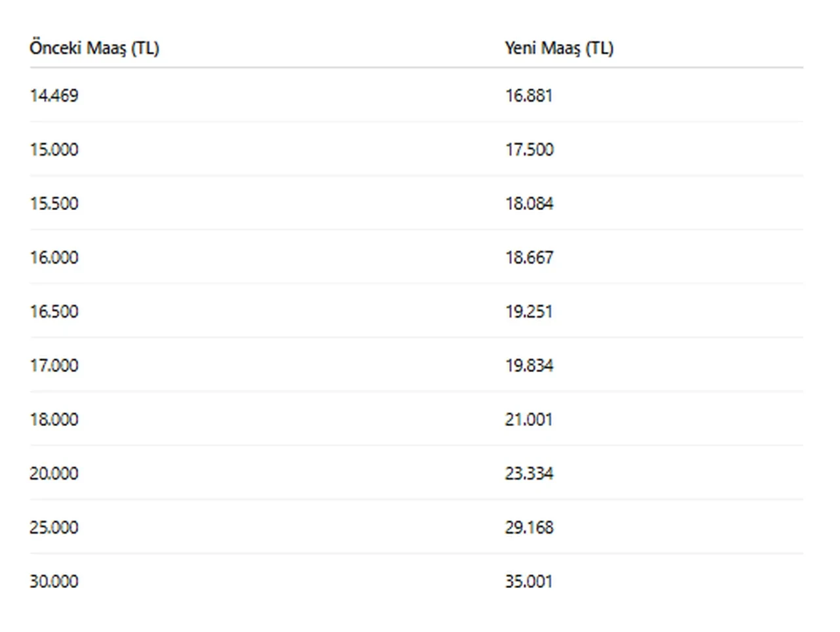This screenshot has width=840, height=632.
Task: Select the previous salary cell 14.469
Action: (x=54, y=96)
